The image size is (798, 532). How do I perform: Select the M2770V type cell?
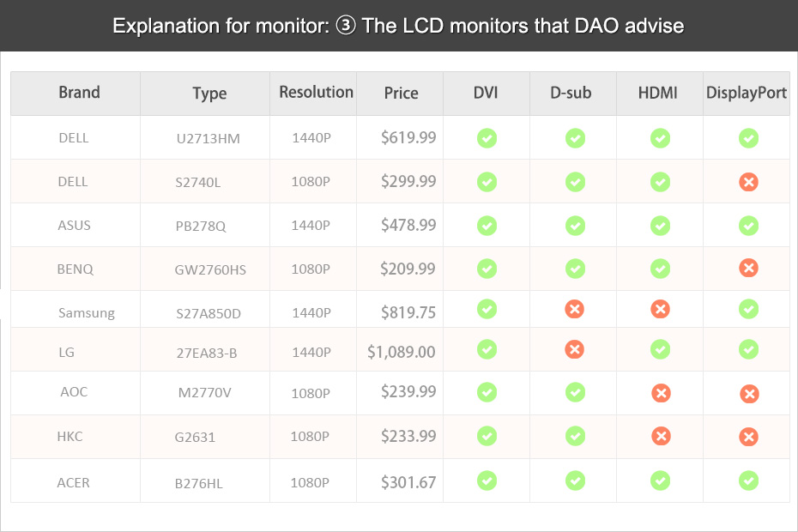[204, 392]
